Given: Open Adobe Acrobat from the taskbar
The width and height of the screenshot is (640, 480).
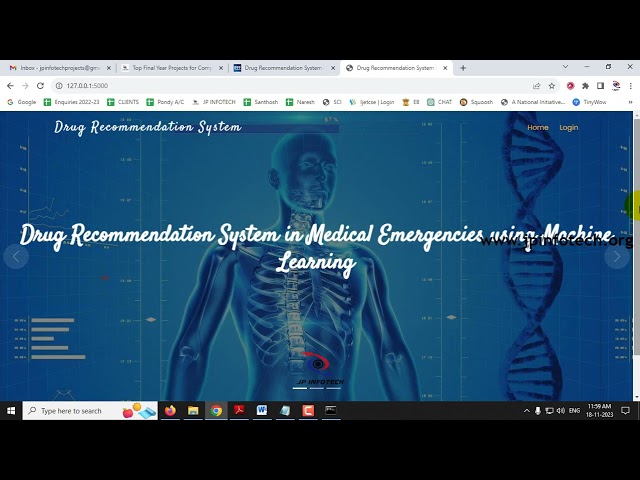Looking at the screenshot, I should 239,411.
